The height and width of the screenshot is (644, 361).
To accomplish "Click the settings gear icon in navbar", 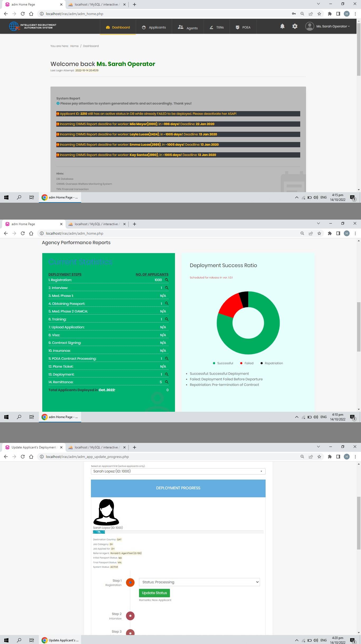I will pos(295,26).
